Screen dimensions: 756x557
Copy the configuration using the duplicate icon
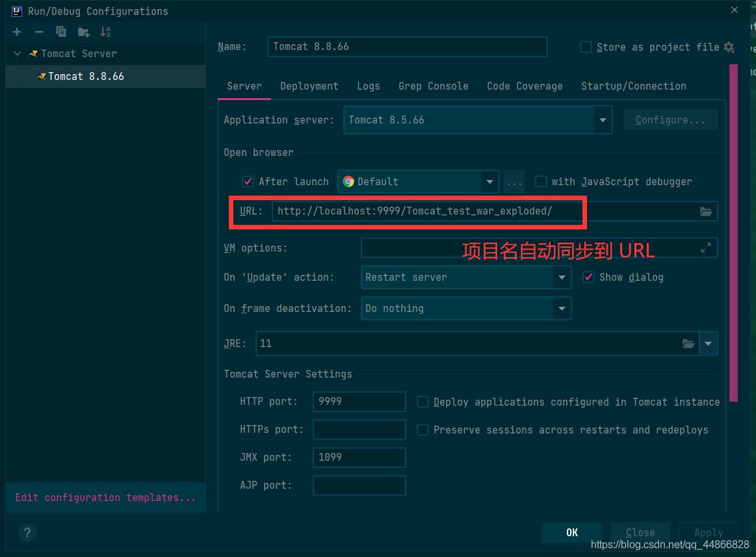60,32
